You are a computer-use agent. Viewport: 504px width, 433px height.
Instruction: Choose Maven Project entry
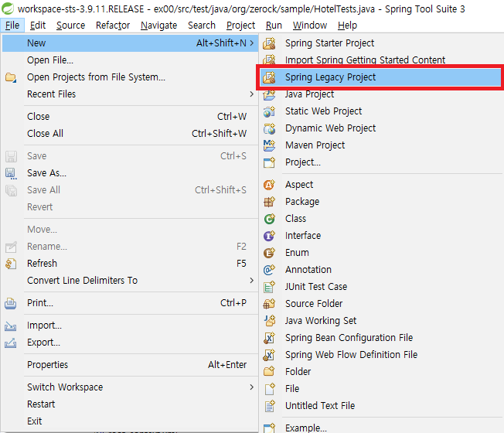[x=382, y=145]
